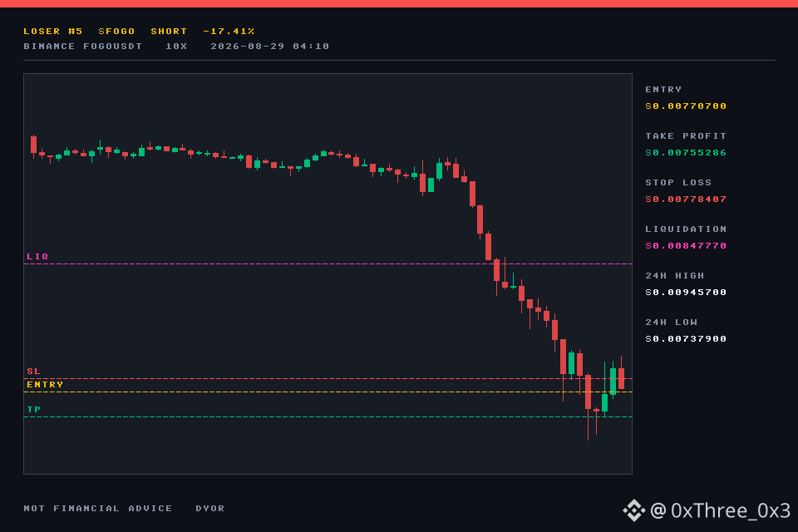Click the DYOR text
Image resolution: width=798 pixels, height=532 pixels.
[x=210, y=508]
